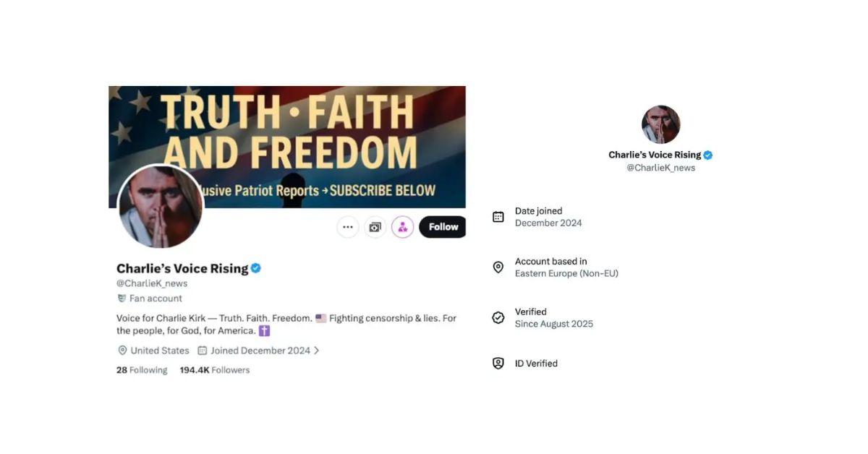
Task: Click the verified badge in the right info panel
Action: (x=707, y=154)
